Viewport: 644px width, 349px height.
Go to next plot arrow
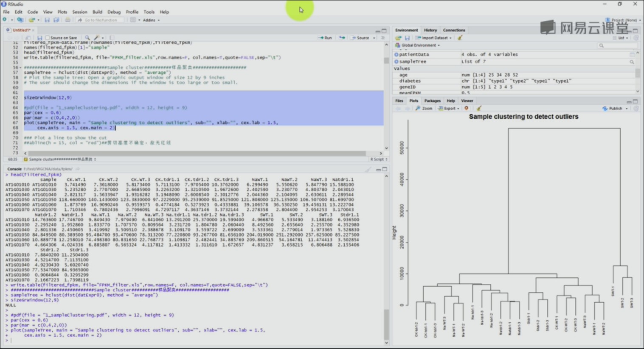(407, 108)
